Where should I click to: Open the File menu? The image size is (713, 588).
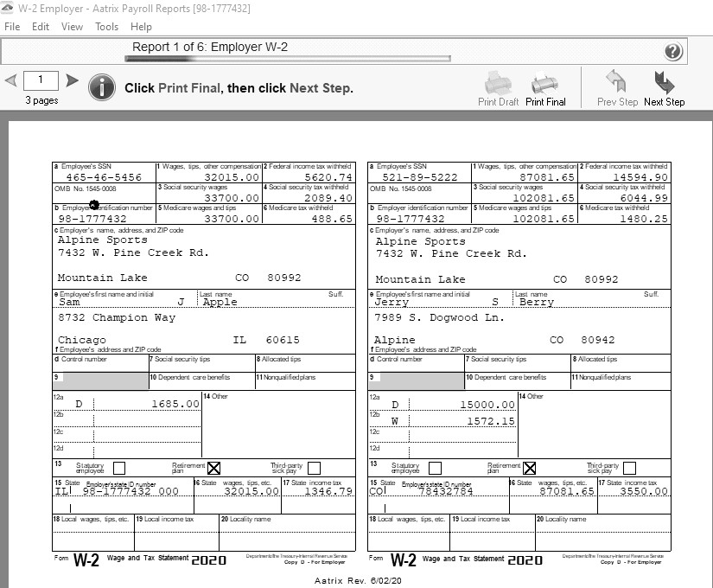(12, 27)
